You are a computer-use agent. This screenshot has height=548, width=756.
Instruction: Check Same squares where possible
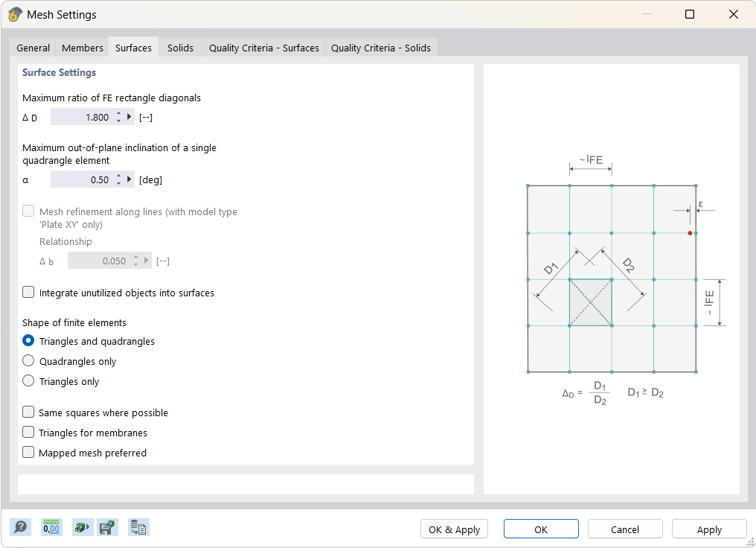coord(28,412)
